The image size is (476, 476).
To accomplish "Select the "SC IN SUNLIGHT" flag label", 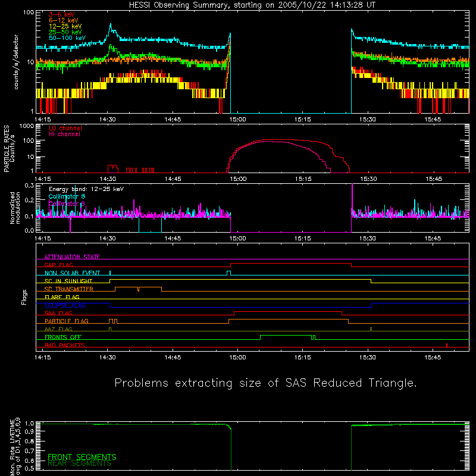I will click(68, 281).
